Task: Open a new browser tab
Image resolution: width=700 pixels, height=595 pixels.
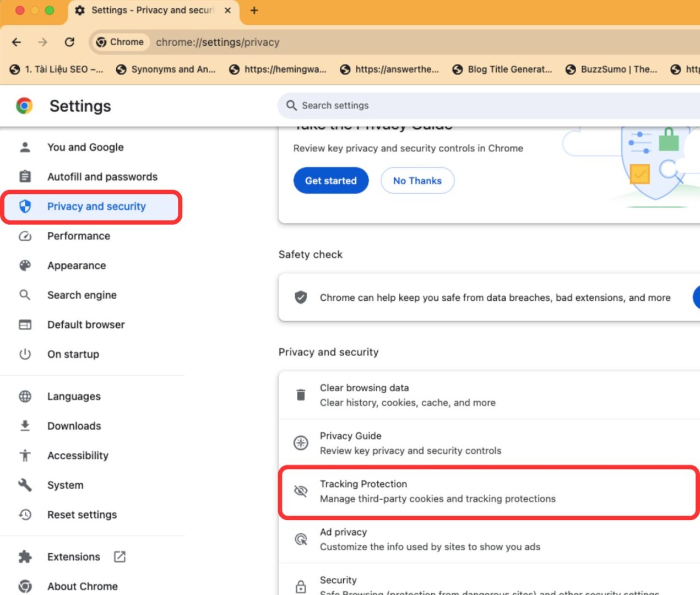Action: click(x=254, y=10)
